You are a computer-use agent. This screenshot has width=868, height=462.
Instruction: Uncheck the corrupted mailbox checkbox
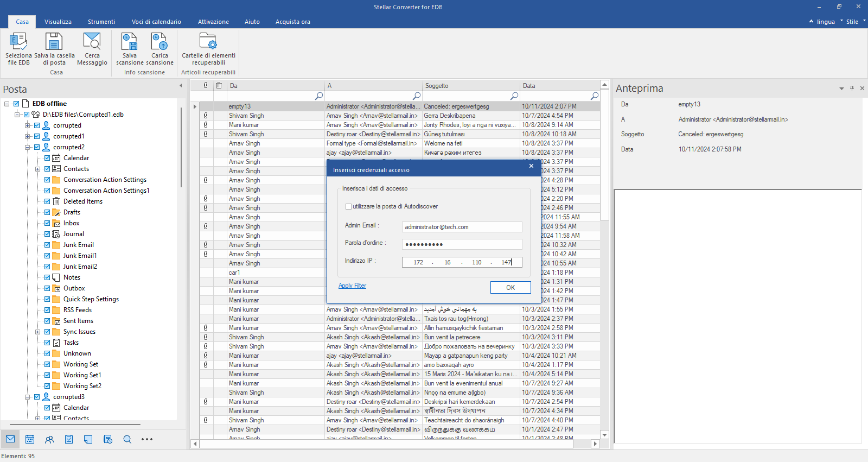[37, 125]
